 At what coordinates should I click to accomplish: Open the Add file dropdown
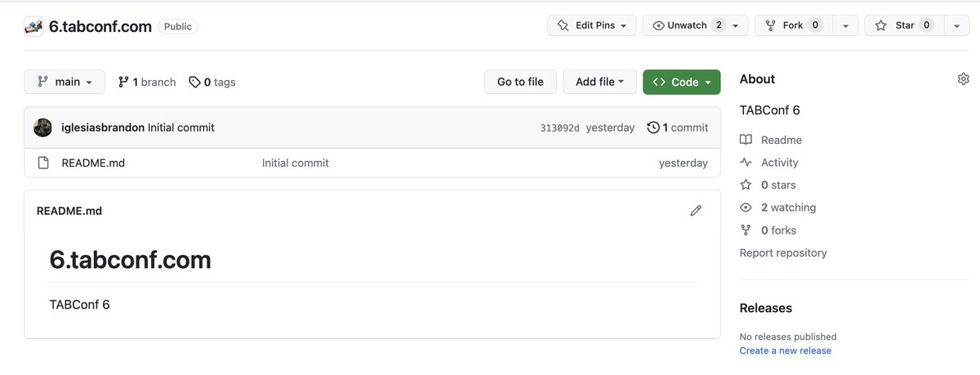tap(599, 82)
